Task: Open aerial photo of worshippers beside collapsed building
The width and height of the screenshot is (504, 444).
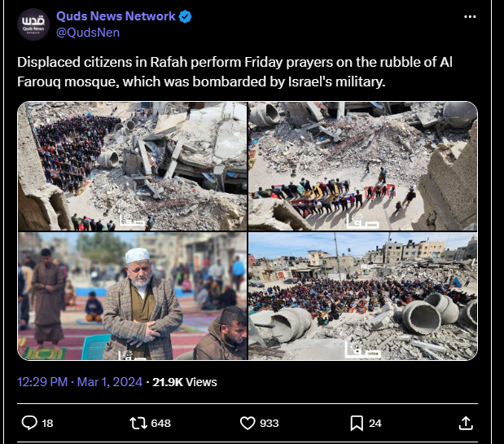Action: [132, 166]
